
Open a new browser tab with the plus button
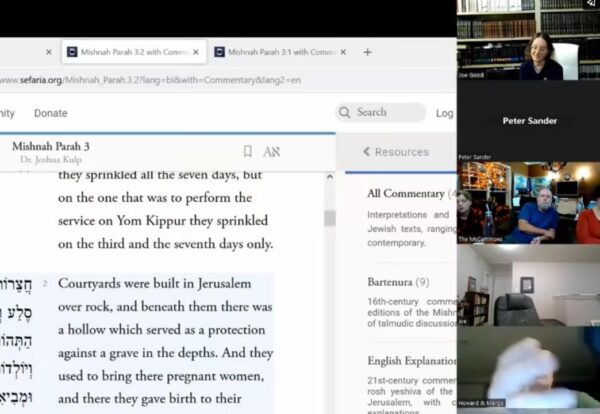click(x=367, y=52)
